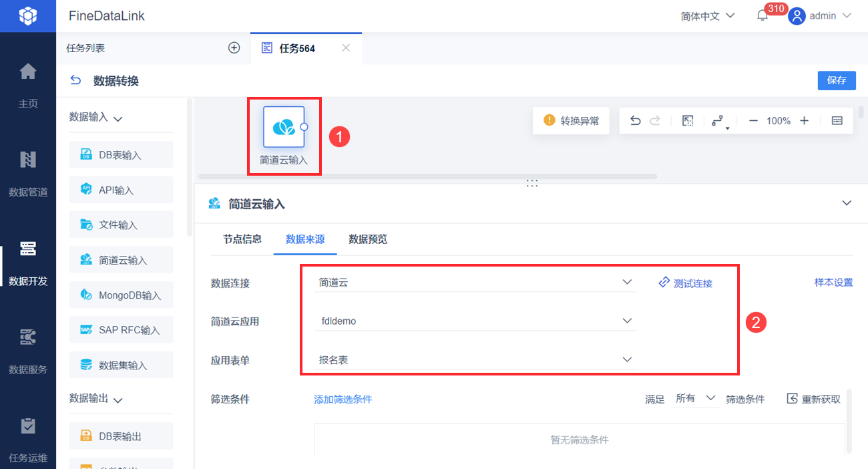The image size is (868, 469).
Task: Select MongoDB输入 operator
Action: coord(122,295)
